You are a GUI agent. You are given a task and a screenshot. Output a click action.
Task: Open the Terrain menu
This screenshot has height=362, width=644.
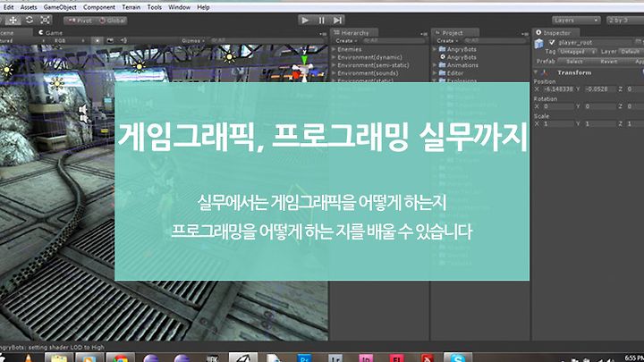(x=131, y=7)
